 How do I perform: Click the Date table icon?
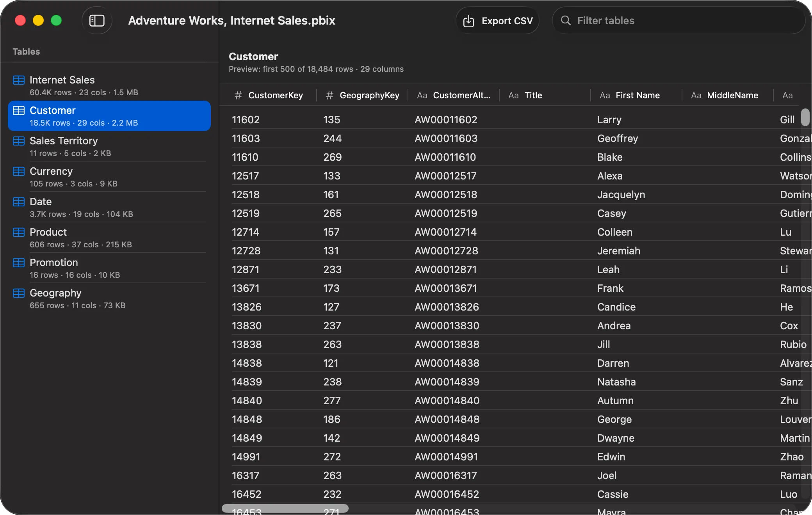tap(19, 202)
